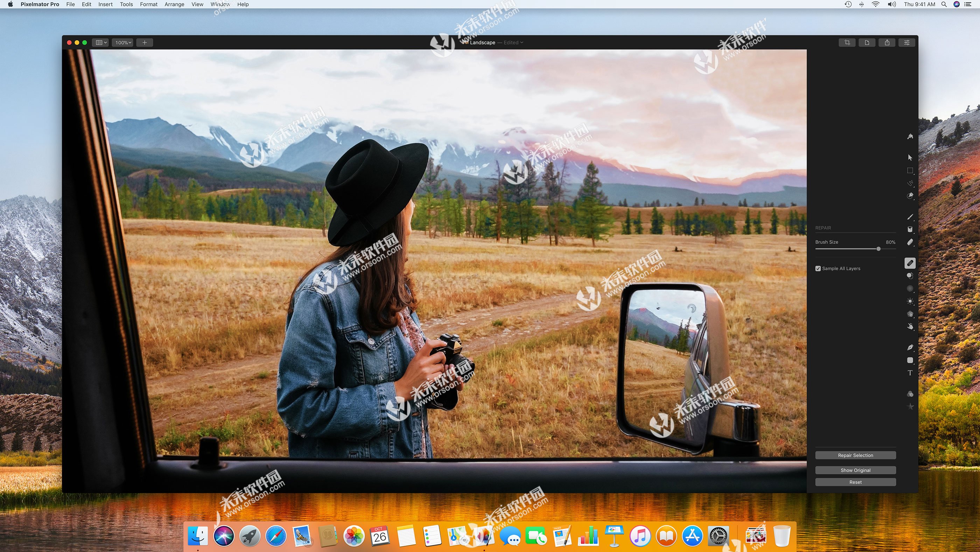Screen dimensions: 980x552
Task: Expand the zoom level dropdown at 100%
Action: click(123, 42)
